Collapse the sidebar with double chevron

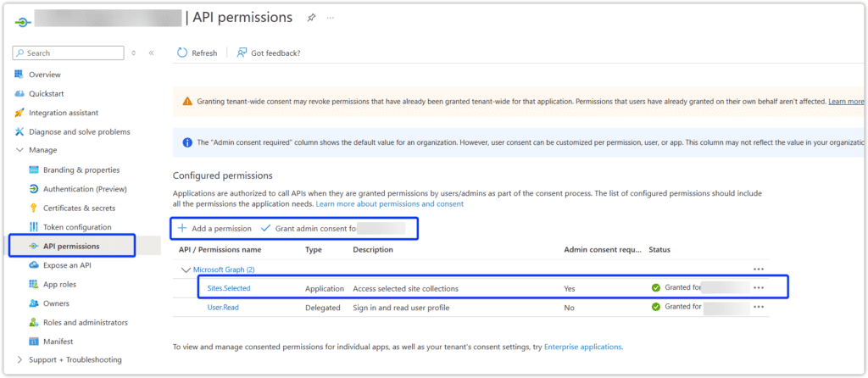coord(151,53)
